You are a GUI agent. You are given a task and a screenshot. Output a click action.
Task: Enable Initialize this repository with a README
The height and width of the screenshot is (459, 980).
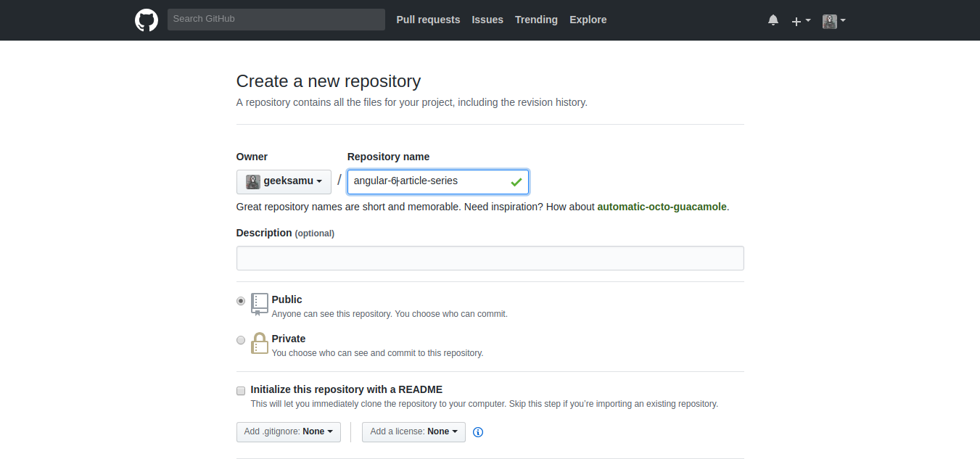pyautogui.click(x=241, y=391)
